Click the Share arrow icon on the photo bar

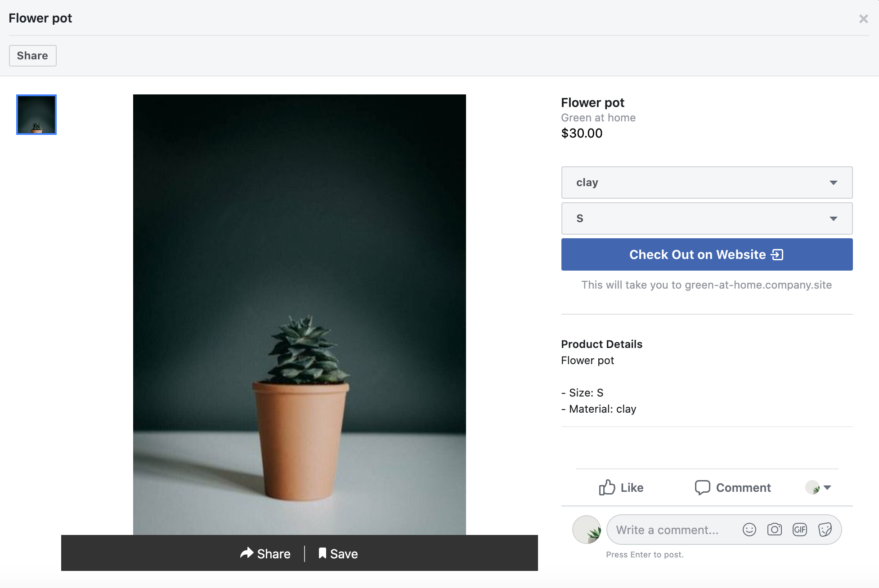pyautogui.click(x=247, y=553)
